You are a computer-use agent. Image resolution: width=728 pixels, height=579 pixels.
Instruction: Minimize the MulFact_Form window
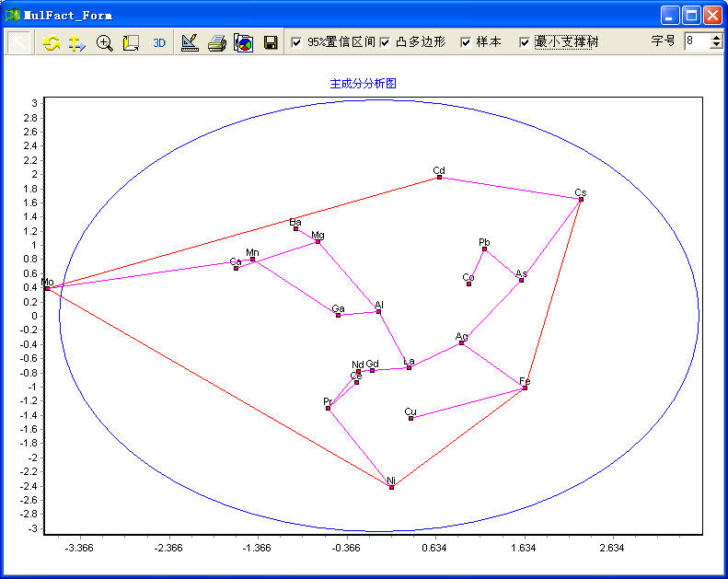click(669, 16)
